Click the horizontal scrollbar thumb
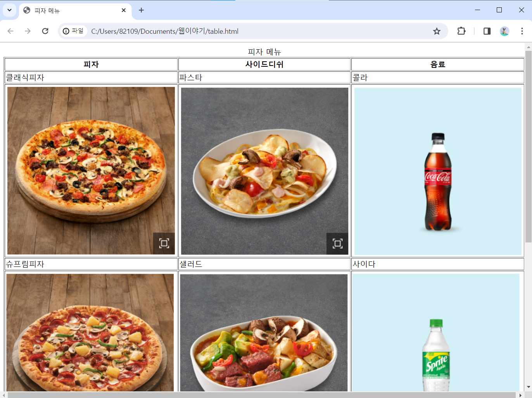The image size is (532, 398). [x=261, y=395]
